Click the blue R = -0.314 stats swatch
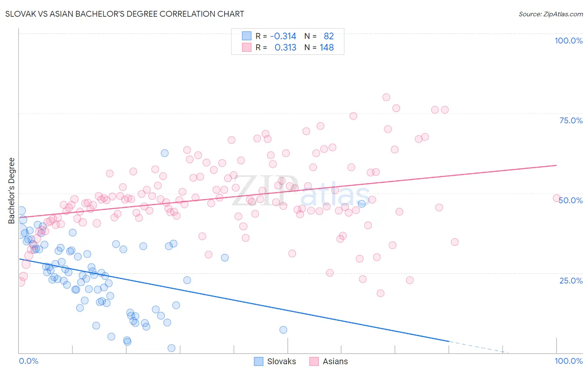588x373 pixels. [x=247, y=36]
